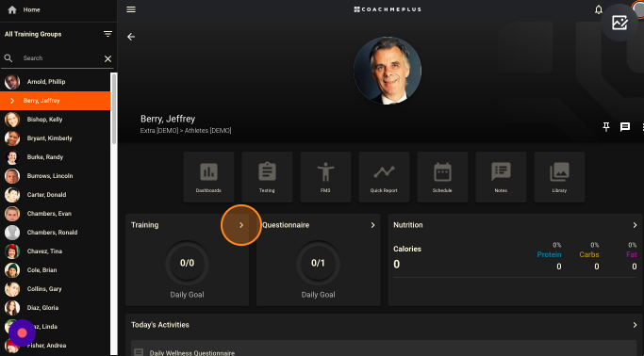Image resolution: width=644 pixels, height=356 pixels.
Task: Open the message chat icon
Action: pos(625,127)
